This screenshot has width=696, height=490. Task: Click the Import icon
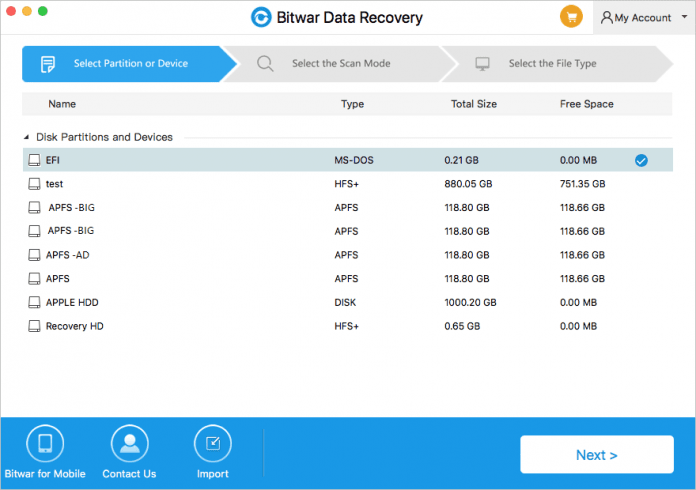pyautogui.click(x=212, y=442)
